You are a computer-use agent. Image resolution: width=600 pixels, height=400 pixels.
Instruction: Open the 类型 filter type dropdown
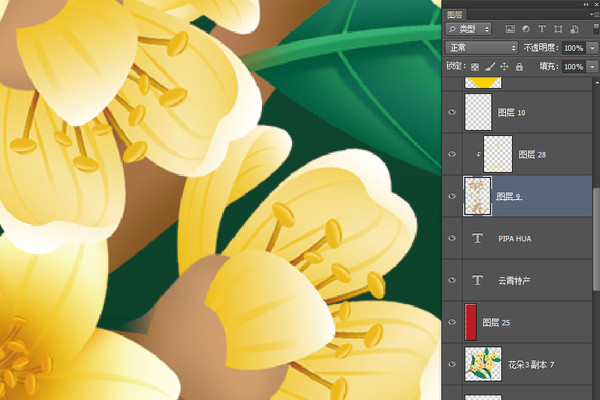pyautogui.click(x=468, y=29)
